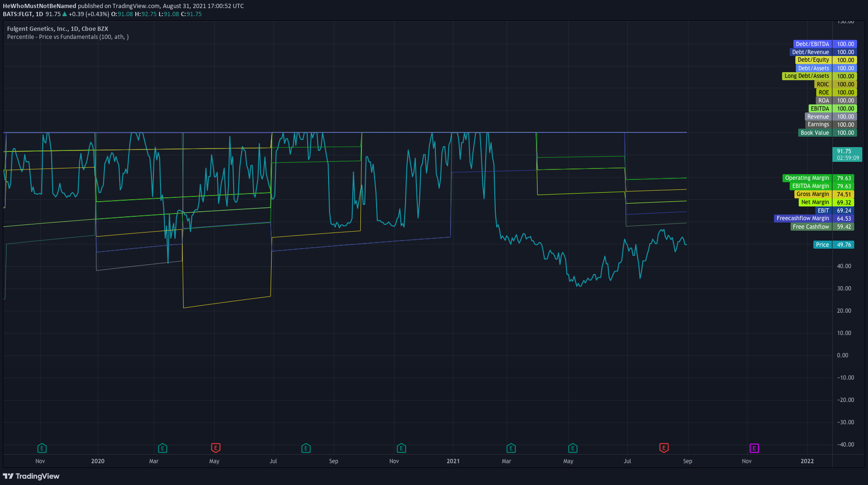868x485 pixels.
Task: Select the EBITDA label
Action: [x=820, y=109]
